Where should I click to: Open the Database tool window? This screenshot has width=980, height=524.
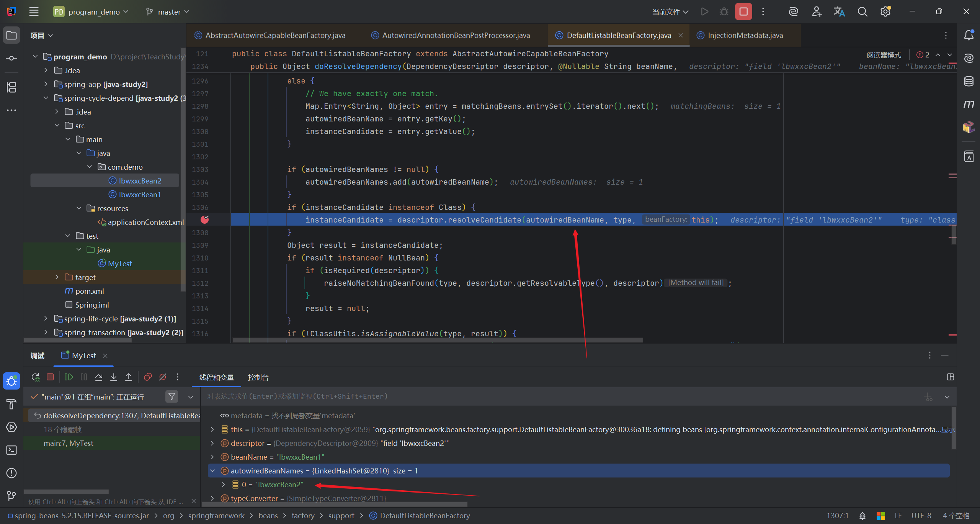(x=969, y=81)
